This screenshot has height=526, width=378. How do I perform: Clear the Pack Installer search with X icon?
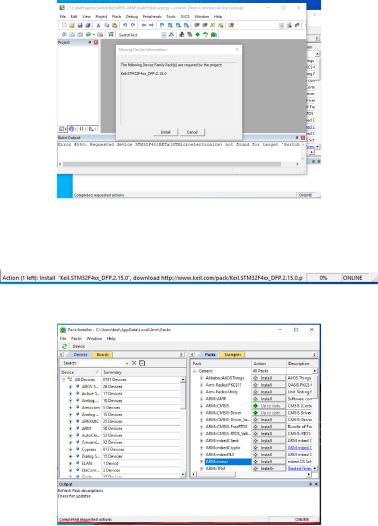point(134,363)
